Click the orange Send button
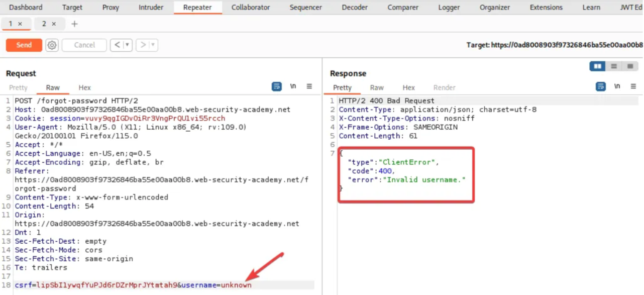The height and width of the screenshot is (295, 644). [x=24, y=45]
